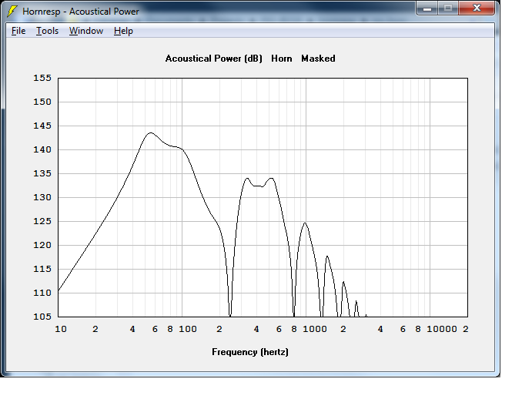Open the File menu
This screenshot has width=532, height=399.
tap(18, 31)
